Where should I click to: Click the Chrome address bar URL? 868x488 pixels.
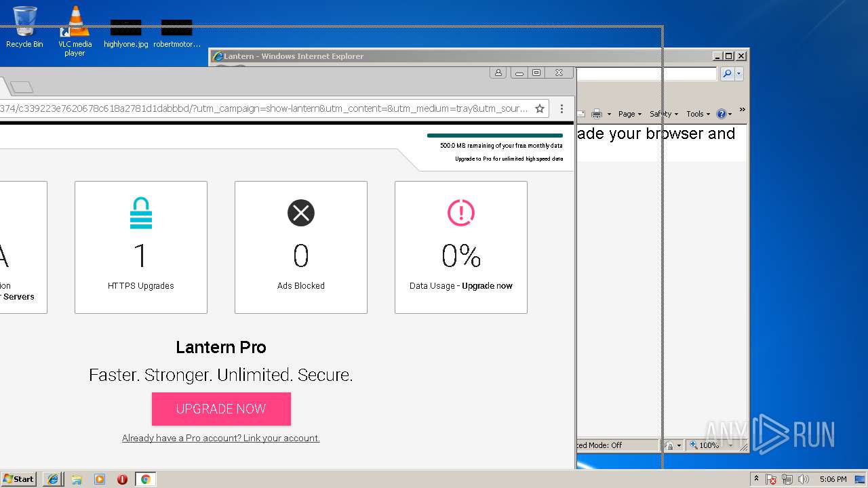coord(264,108)
